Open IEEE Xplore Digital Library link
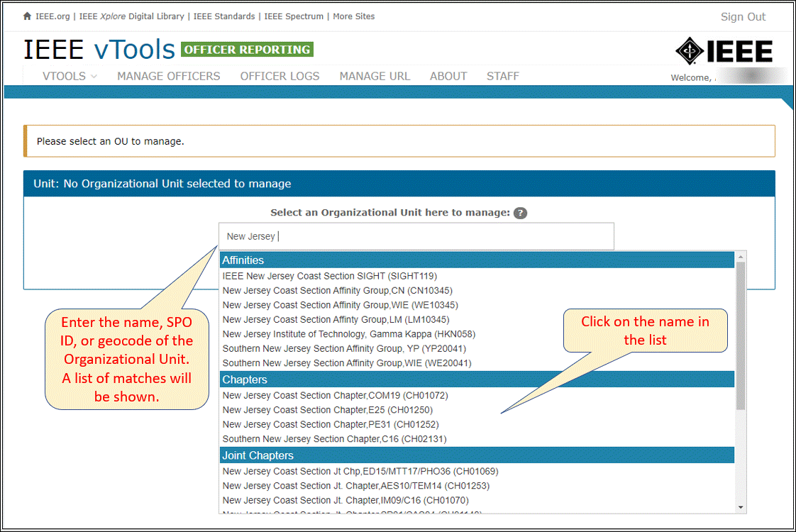Viewport: 796px width, 532px height. tap(131, 16)
